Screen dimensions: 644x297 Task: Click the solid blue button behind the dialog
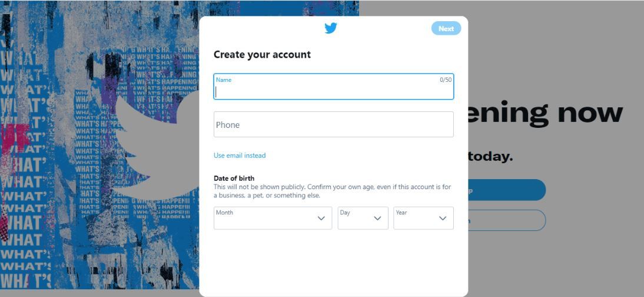[507, 190]
